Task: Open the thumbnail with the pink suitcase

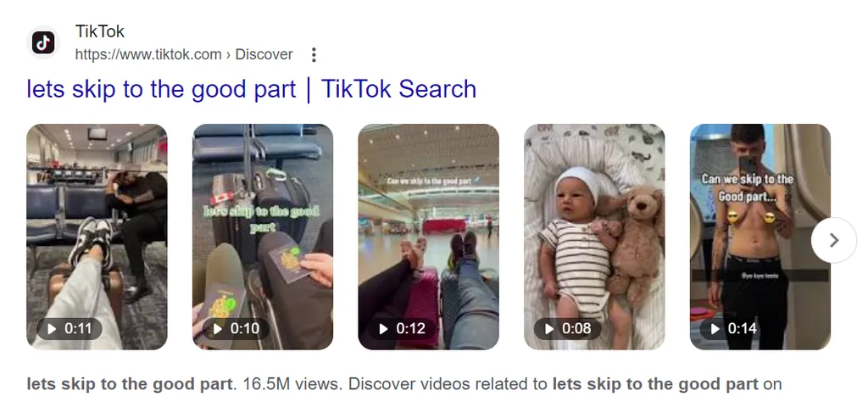Action: pos(428,237)
